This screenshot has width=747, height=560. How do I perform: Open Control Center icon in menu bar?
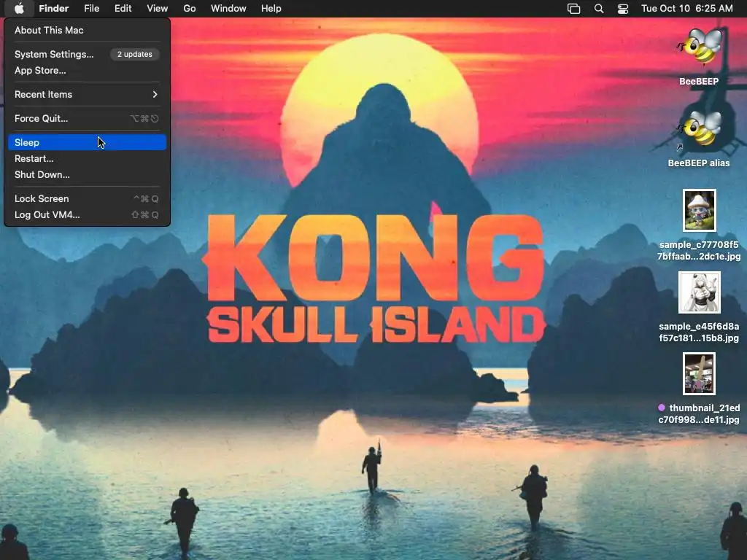[x=623, y=9]
